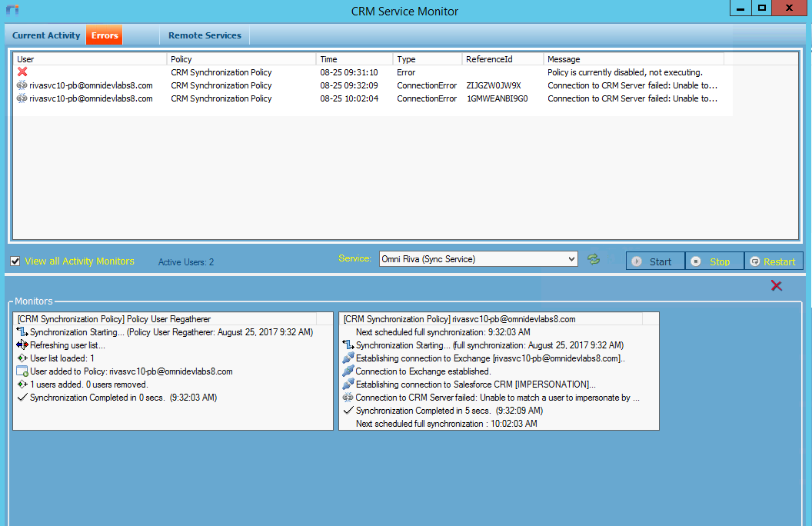This screenshot has height=526, width=812.
Task: Open the Remote Services tab
Action: coord(205,35)
